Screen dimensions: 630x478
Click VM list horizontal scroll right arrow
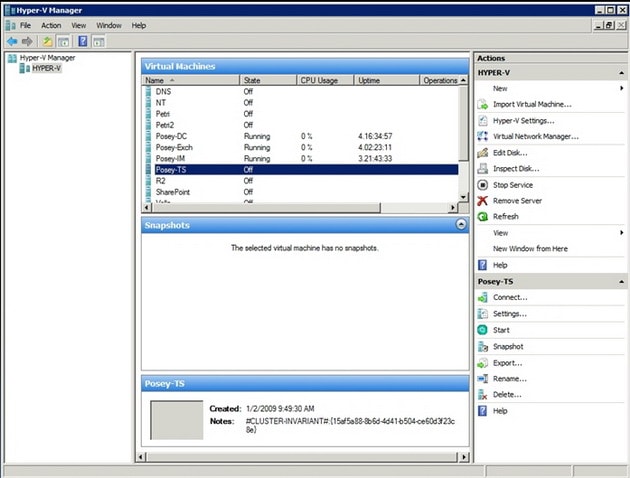453,207
